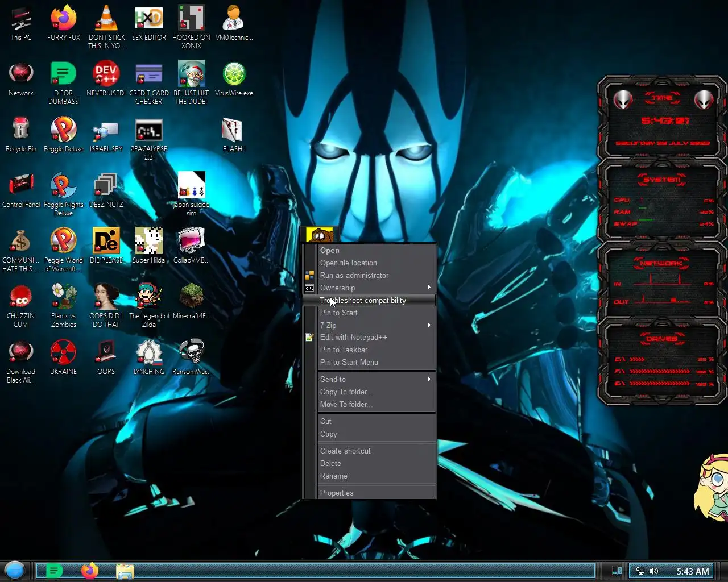Select the FURRY FUX Firefox desktop icon
Viewport: 728px width, 582px height.
[64, 23]
